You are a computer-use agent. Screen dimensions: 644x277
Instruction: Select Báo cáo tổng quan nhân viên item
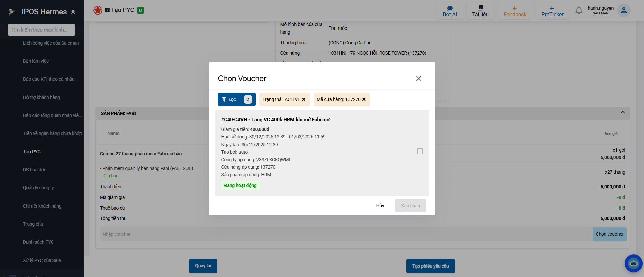(x=52, y=115)
